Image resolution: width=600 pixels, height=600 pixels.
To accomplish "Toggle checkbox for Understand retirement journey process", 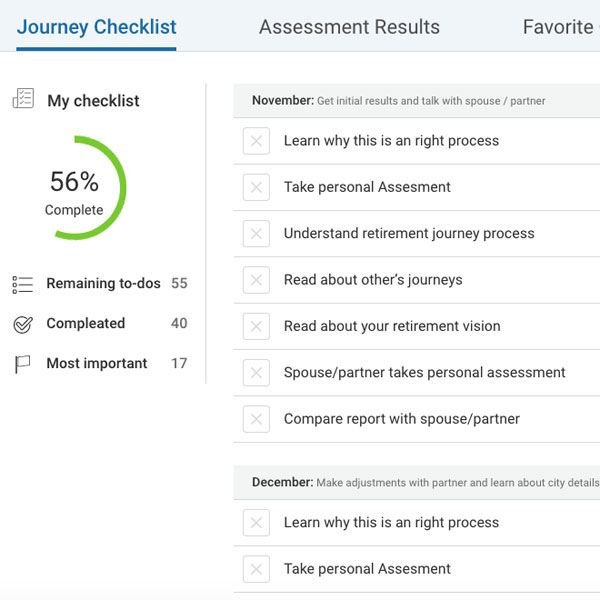I will click(256, 234).
